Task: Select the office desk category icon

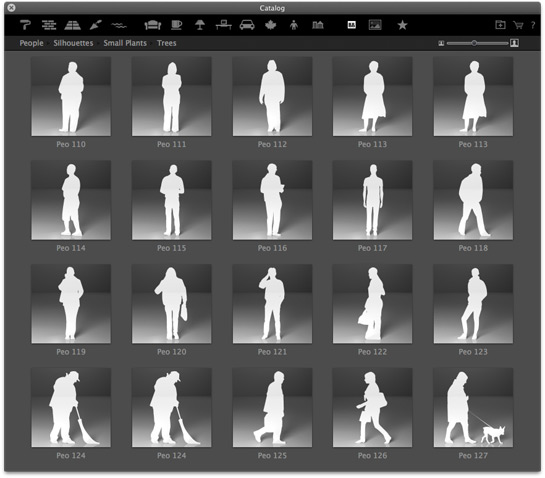Action: pyautogui.click(x=223, y=25)
